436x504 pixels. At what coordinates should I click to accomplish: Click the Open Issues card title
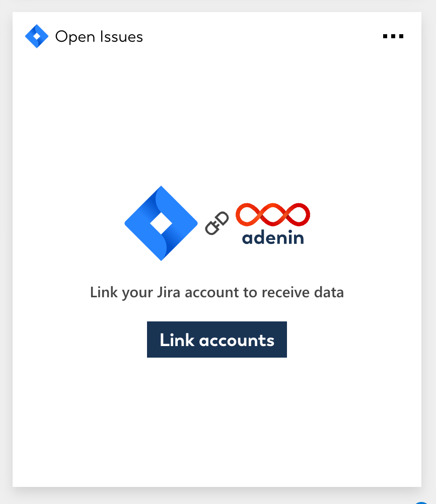click(99, 37)
